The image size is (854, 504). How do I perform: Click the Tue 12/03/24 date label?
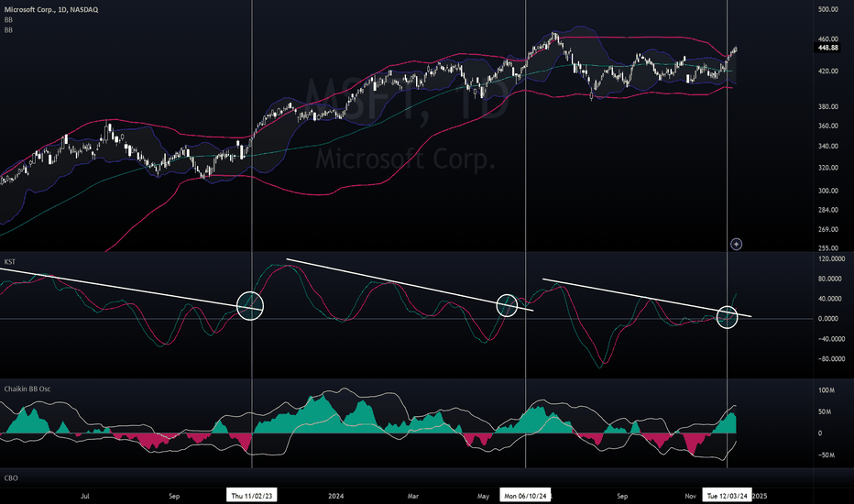click(728, 495)
